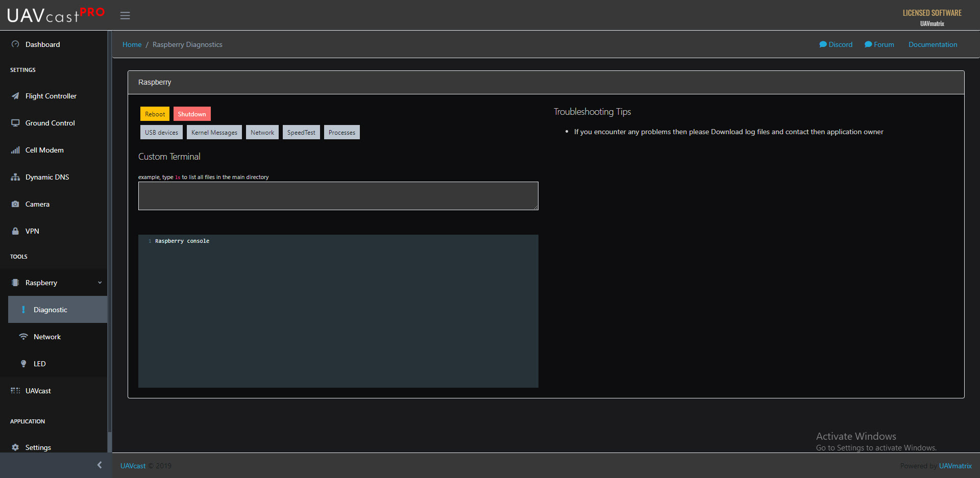Collapse sidebar with the left arrow
This screenshot has height=478, width=980.
(100, 465)
